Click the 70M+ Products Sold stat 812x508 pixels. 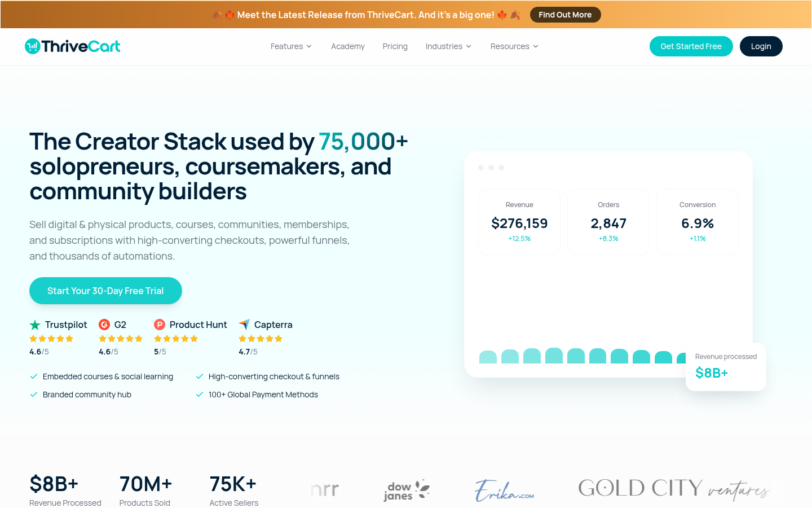point(145,491)
